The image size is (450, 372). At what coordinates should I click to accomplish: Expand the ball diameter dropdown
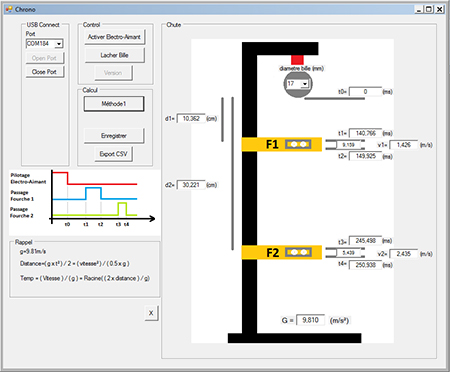305,84
